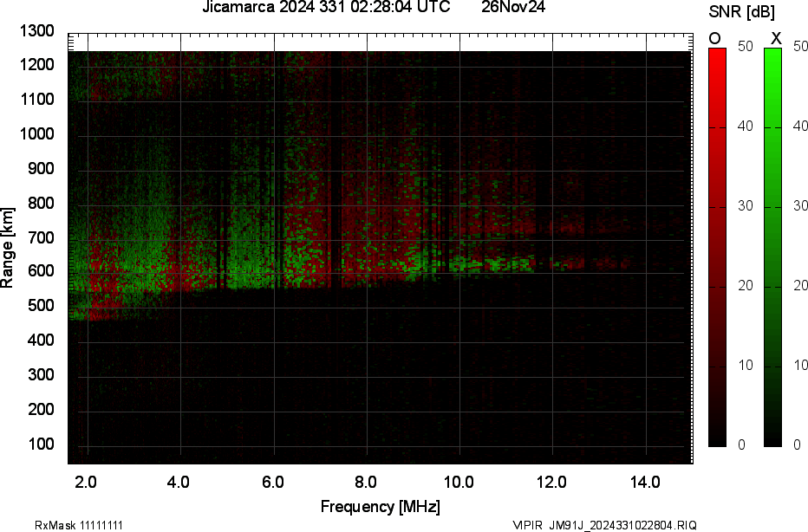Click the '50' label on O colorbar
The width and height of the screenshot is (808, 532).
coord(746,46)
